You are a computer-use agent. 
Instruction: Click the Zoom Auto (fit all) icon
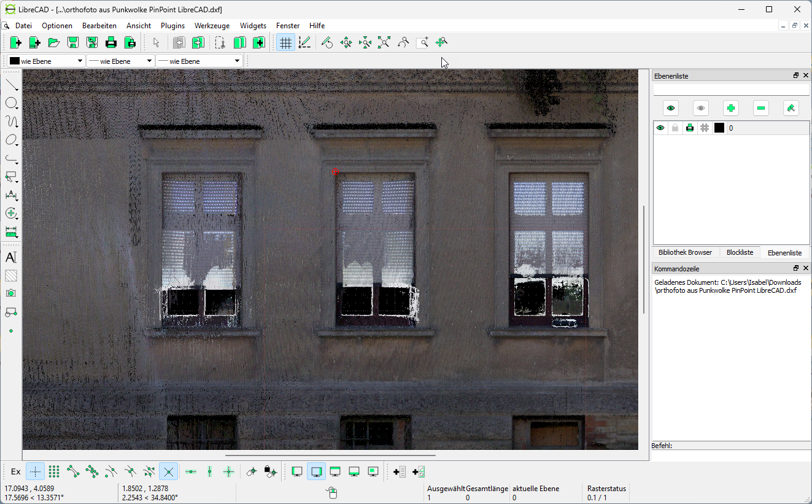pyautogui.click(x=384, y=42)
